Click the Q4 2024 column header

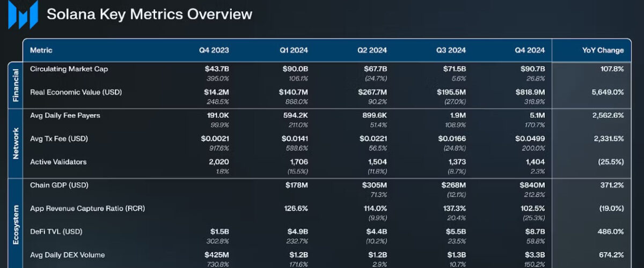point(530,50)
